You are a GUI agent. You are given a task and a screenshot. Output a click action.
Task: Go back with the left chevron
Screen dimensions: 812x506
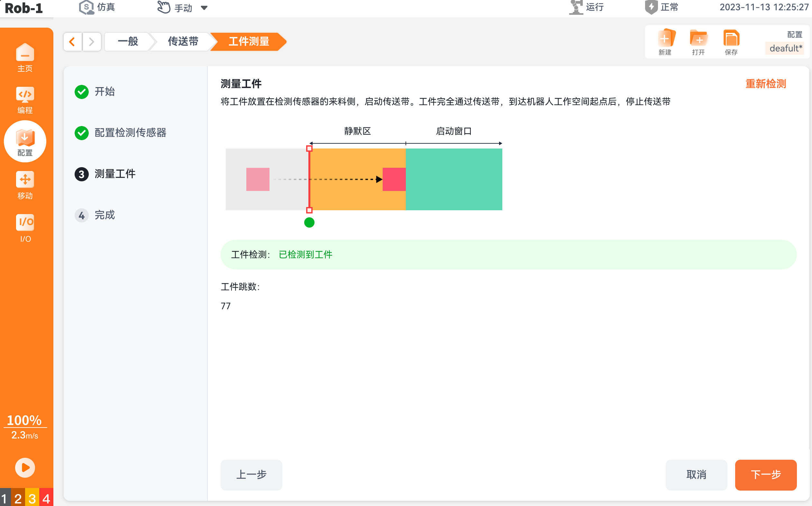coord(72,42)
